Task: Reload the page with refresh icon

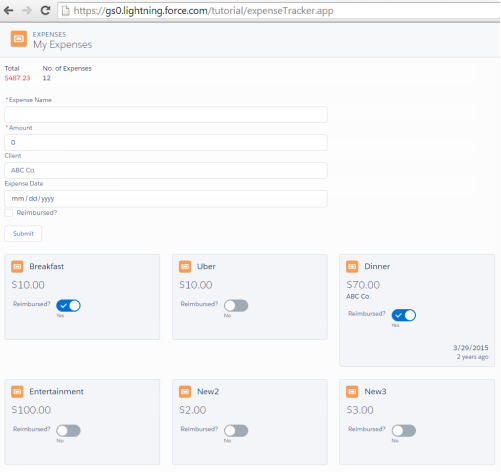Action: (x=45, y=10)
